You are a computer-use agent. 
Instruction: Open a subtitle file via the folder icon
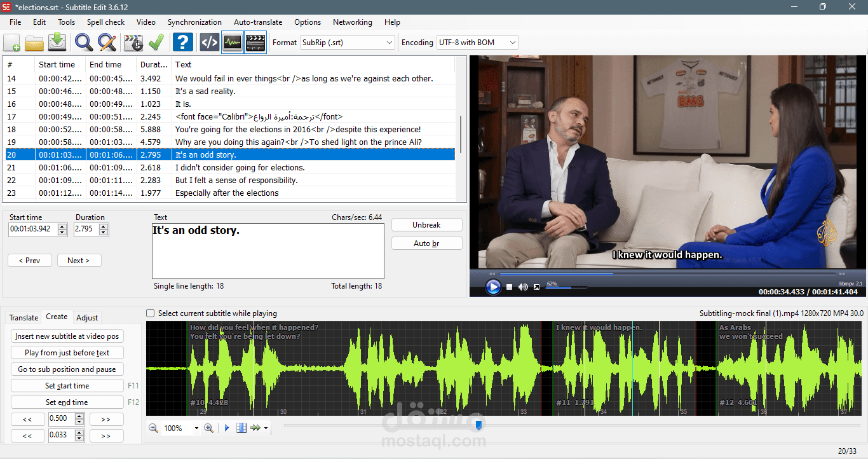click(x=34, y=43)
